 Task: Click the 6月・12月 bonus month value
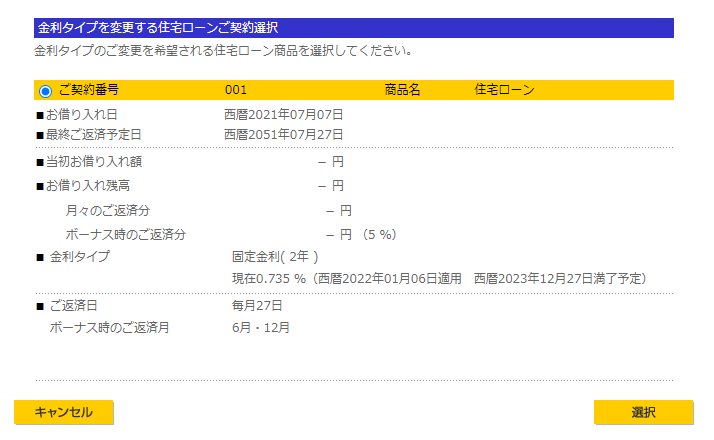(261, 327)
